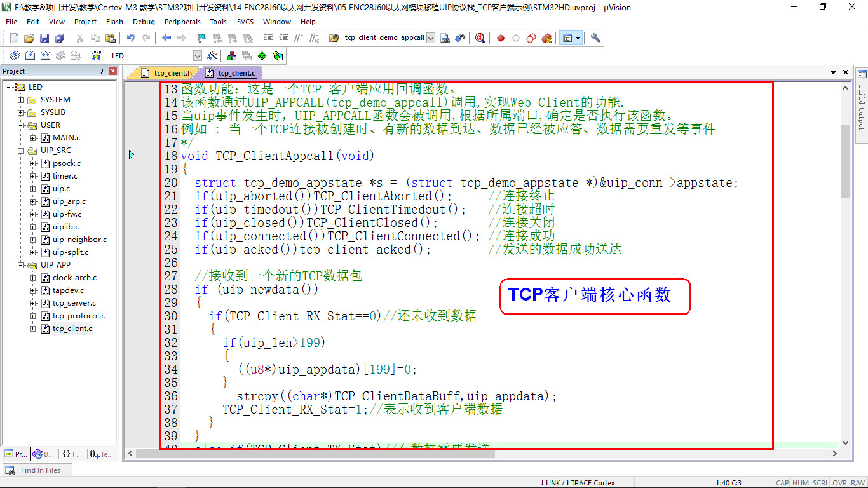Expand the SYSLIB folder node
The width and height of the screenshot is (868, 488).
[21, 112]
